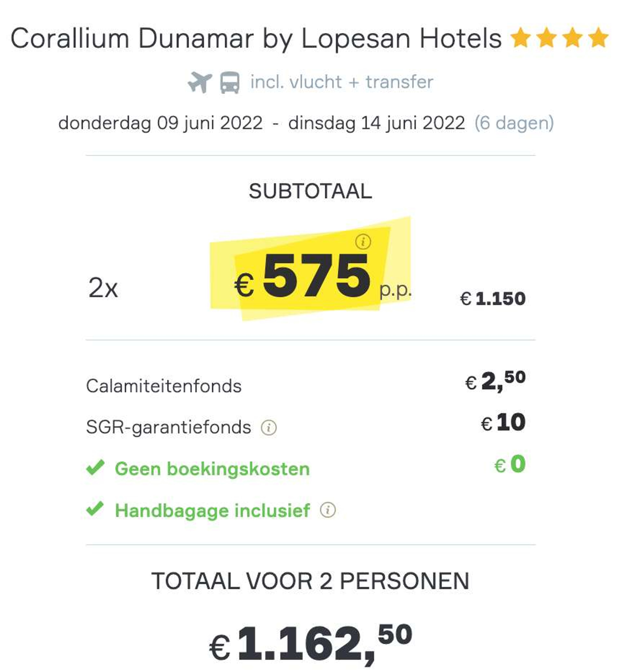Click the yellow € 575 p.p. price badge
The width and height of the screenshot is (624, 672).
pos(310,269)
